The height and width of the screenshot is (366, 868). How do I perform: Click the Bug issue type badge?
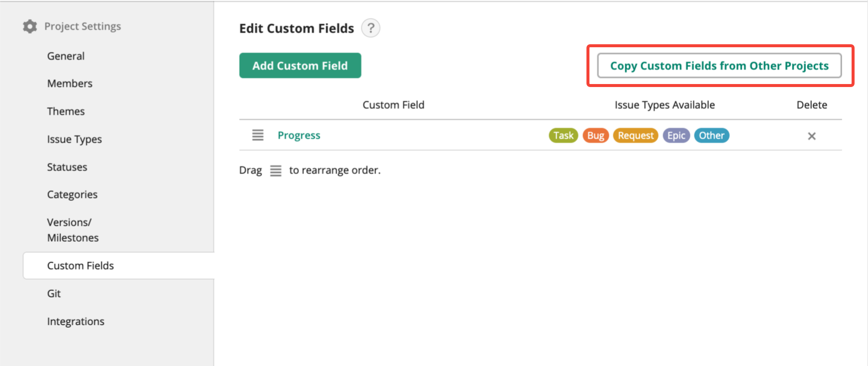(595, 135)
